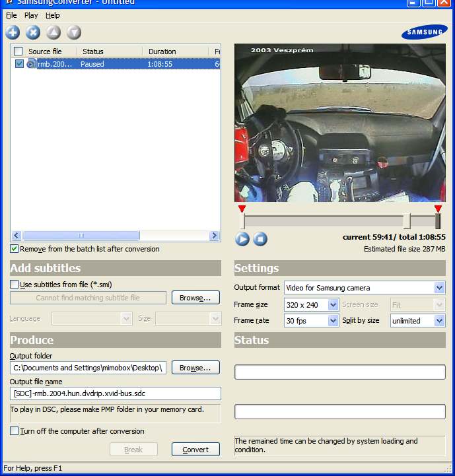Select the 1:08:55 duration cell
Screen dimensions: 455x476
pos(160,64)
